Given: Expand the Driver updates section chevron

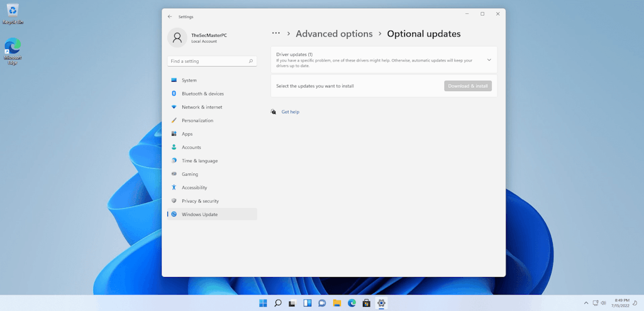Looking at the screenshot, I should click(489, 60).
